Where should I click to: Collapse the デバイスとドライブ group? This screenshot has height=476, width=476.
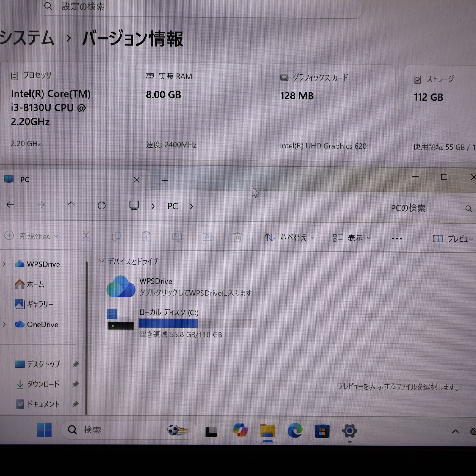[102, 261]
